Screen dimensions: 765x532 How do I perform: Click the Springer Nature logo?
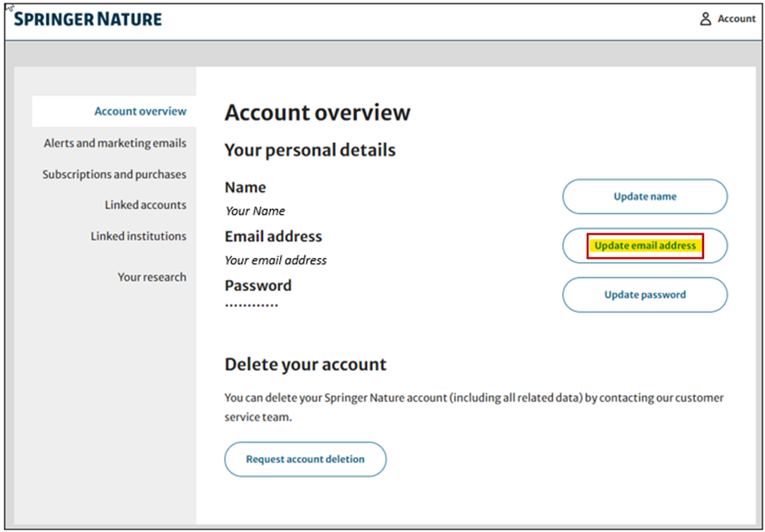pos(87,18)
